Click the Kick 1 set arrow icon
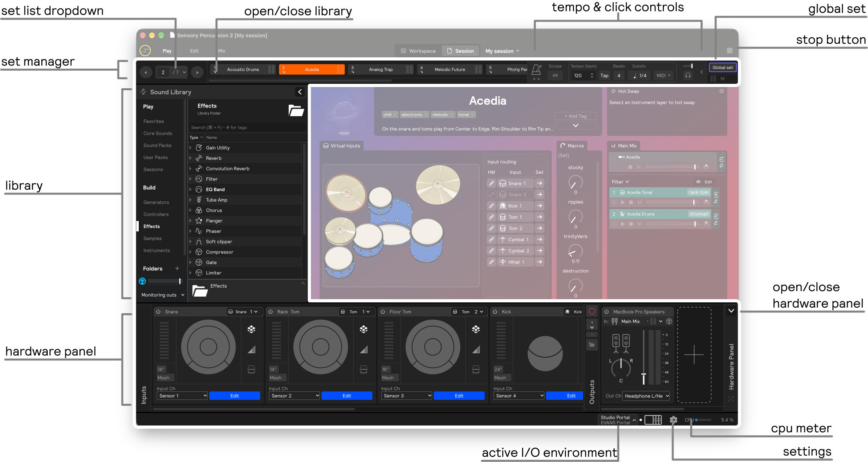This screenshot has height=462, width=868. 540,206
